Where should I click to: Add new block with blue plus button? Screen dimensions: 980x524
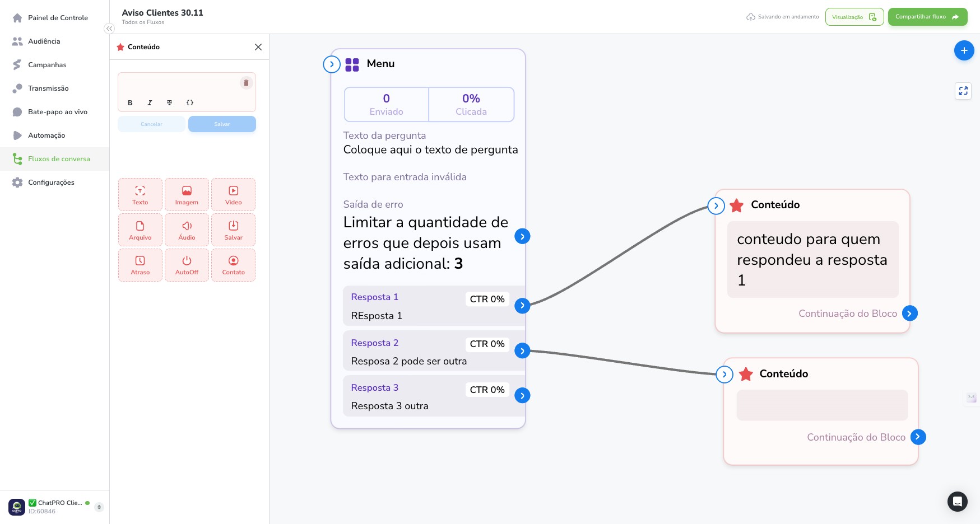pyautogui.click(x=964, y=50)
